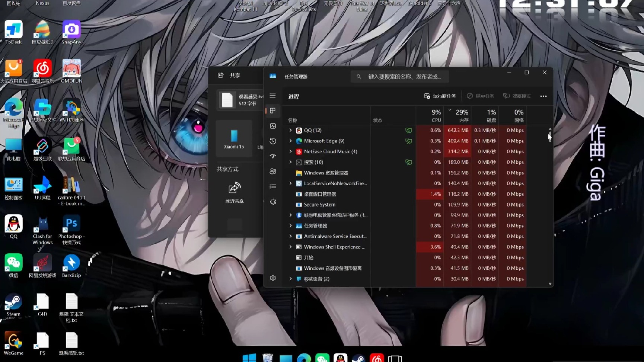Select the Windows Shell Experience process row
The height and width of the screenshot is (362, 644).
coord(406,247)
